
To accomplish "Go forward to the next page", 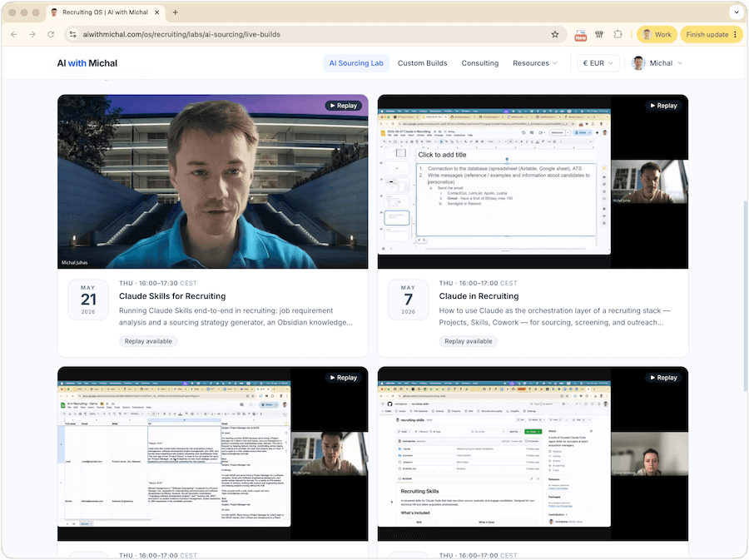I will coord(32,34).
